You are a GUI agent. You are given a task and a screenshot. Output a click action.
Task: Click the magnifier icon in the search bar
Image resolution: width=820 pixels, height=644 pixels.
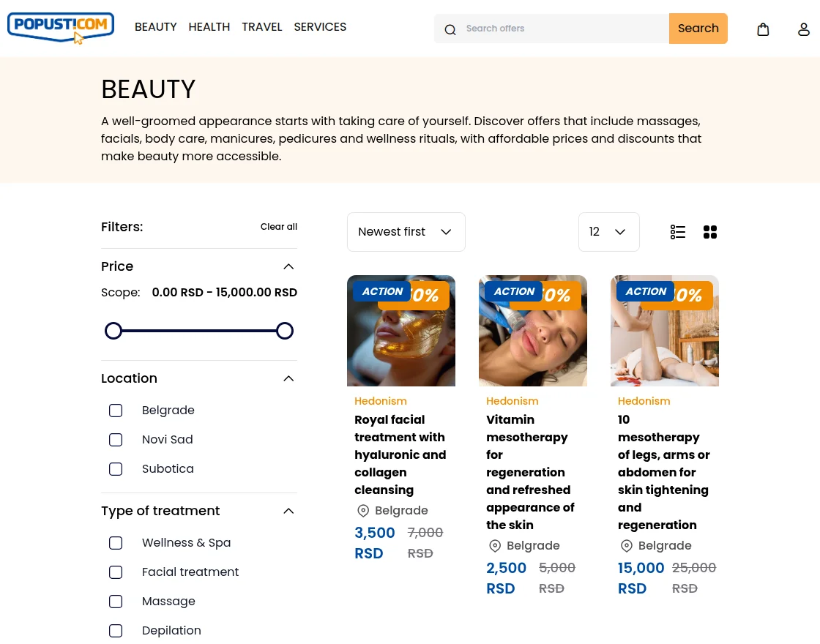pyautogui.click(x=450, y=30)
